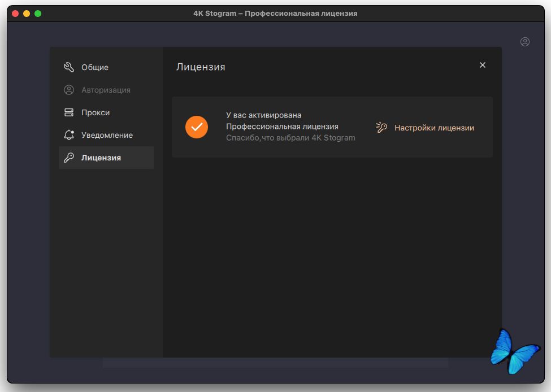Click the bell icon beside Уведомление
Viewport: 551px width, 392px height.
[69, 135]
